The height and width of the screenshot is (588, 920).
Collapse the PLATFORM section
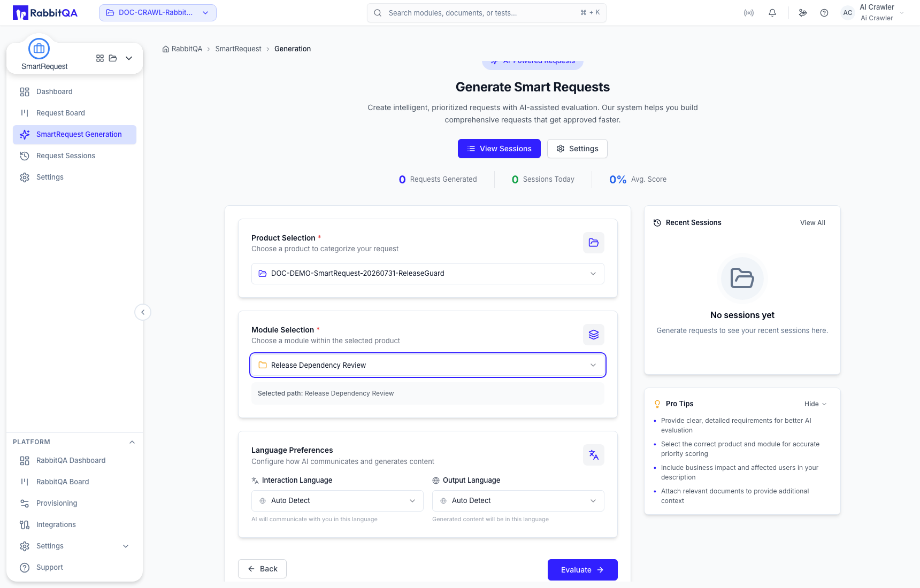click(x=132, y=442)
